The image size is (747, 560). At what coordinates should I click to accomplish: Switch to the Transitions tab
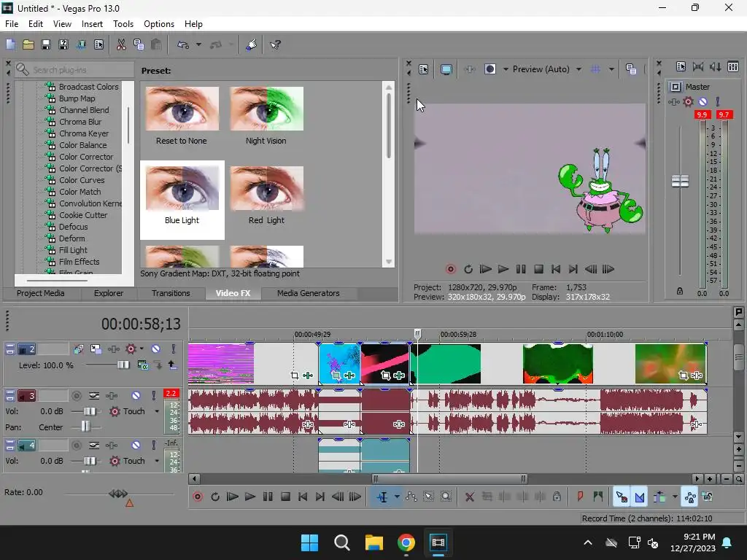pos(171,293)
